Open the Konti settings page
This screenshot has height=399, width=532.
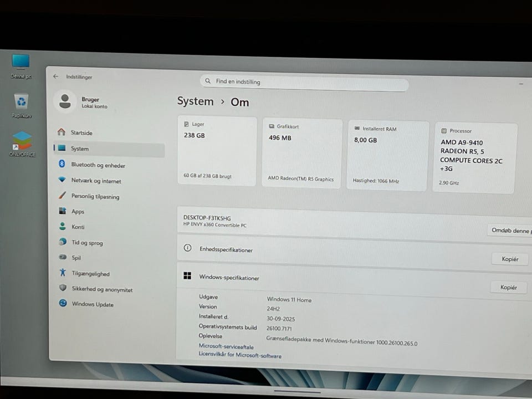tap(109, 227)
